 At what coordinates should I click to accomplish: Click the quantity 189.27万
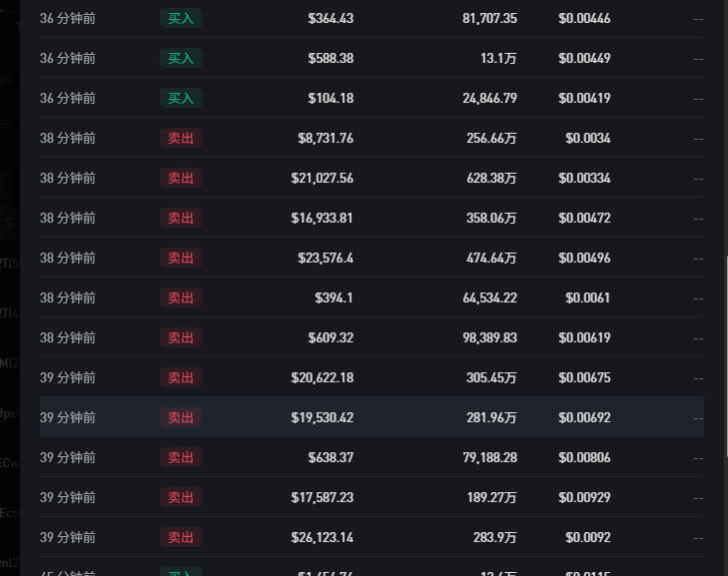tap(491, 497)
